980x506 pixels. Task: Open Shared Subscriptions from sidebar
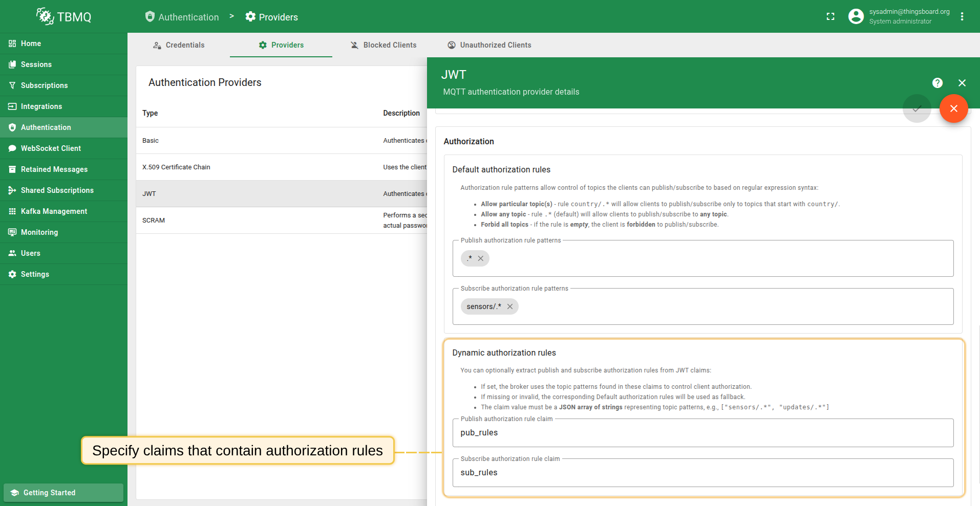point(57,190)
